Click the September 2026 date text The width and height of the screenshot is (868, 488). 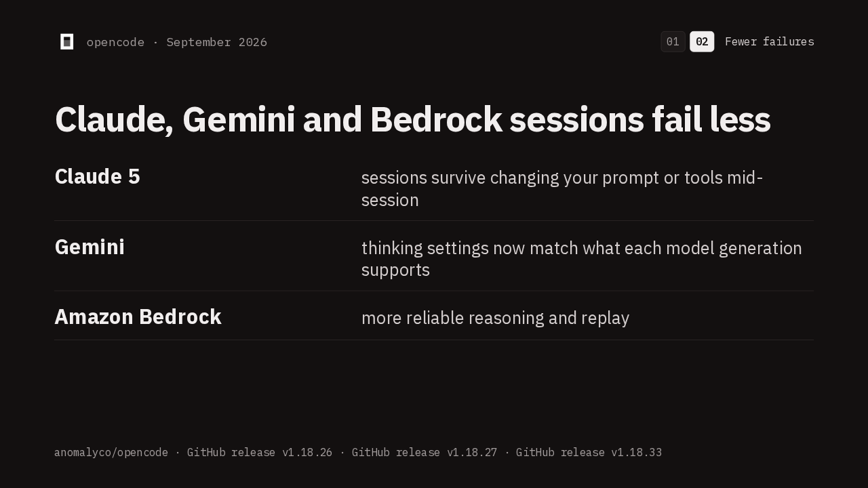pos(216,42)
